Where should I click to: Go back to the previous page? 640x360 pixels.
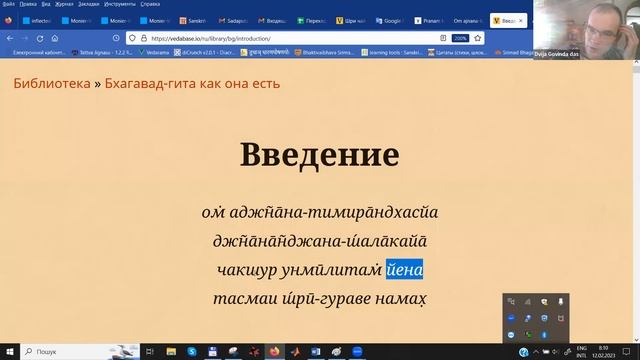pyautogui.click(x=10, y=38)
